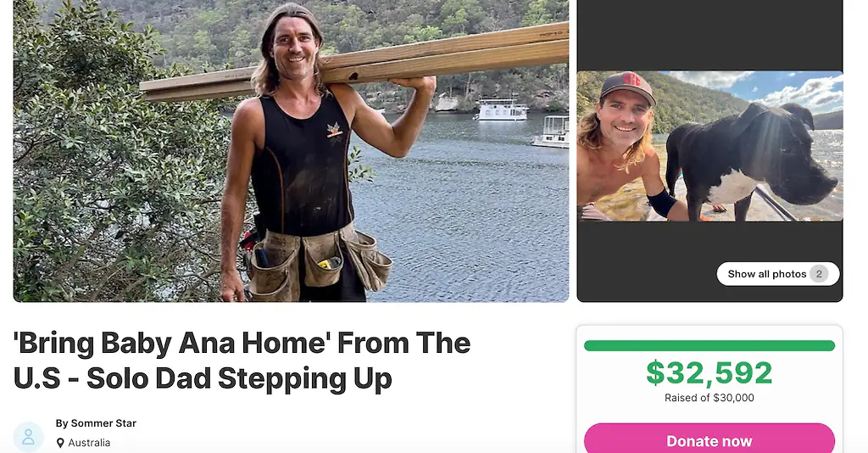Click the organizer profile avatar icon
Image resolution: width=868 pixels, height=453 pixels.
tap(28, 437)
